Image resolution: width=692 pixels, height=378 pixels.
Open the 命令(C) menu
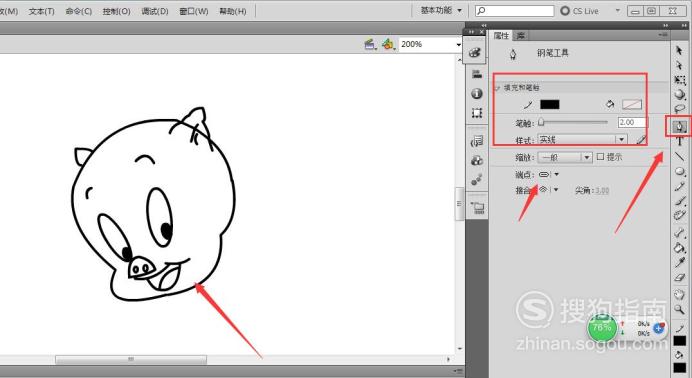point(79,11)
